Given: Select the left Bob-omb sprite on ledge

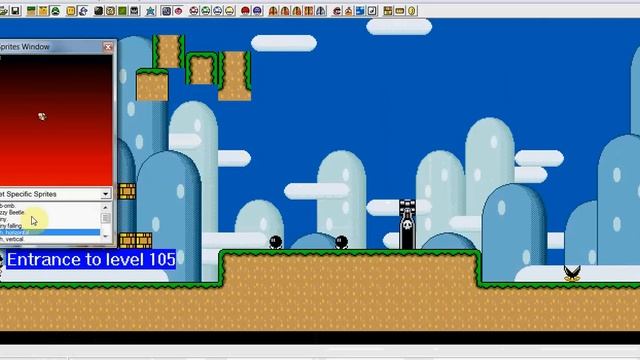Looking at the screenshot, I should pos(276,242).
